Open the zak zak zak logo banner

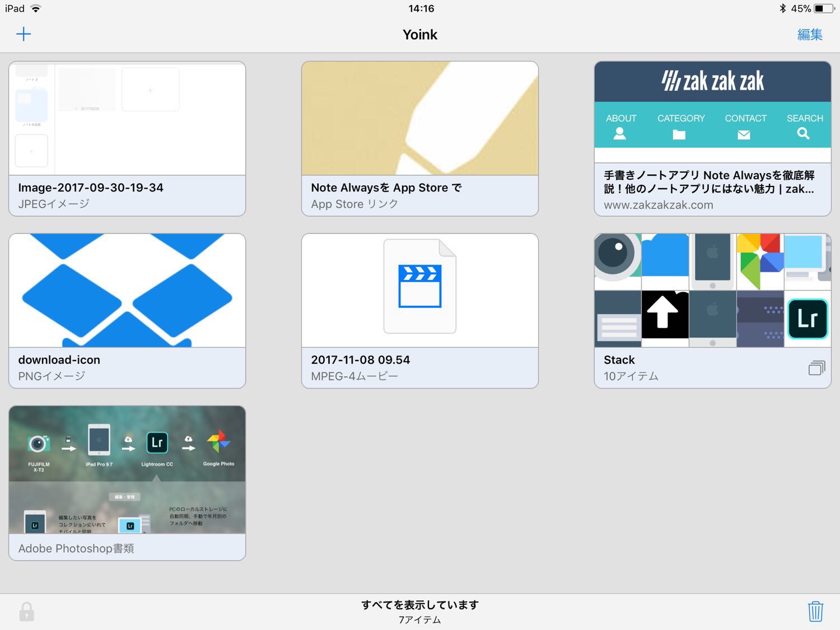[x=713, y=82]
